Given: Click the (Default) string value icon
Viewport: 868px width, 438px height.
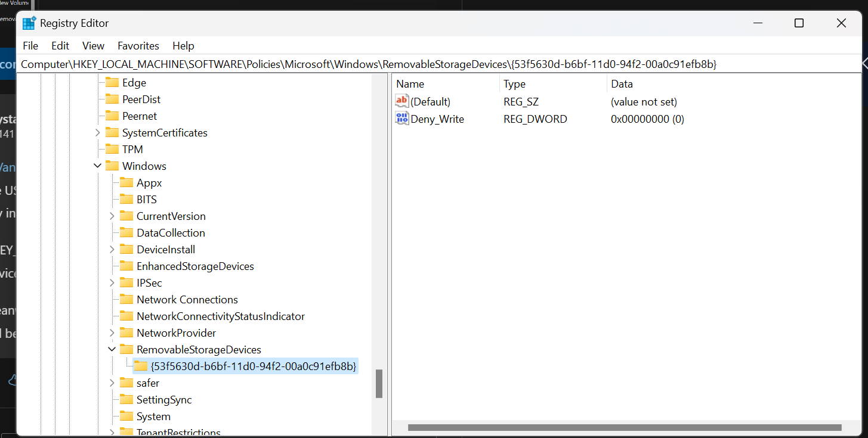Looking at the screenshot, I should [x=402, y=101].
